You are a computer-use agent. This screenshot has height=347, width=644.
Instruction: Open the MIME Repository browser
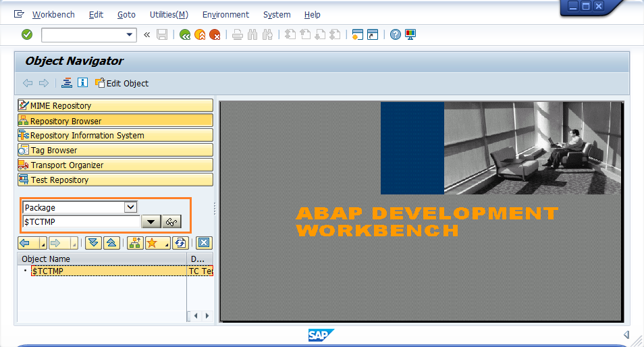click(115, 105)
